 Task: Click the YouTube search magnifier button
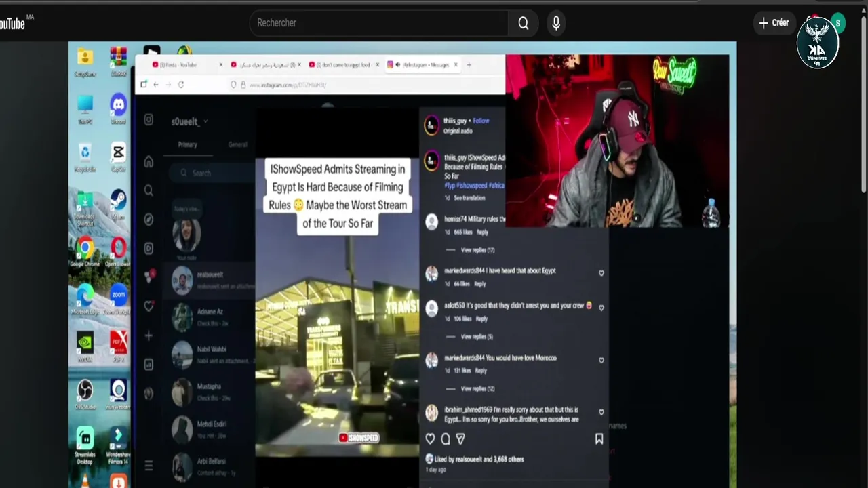(524, 23)
